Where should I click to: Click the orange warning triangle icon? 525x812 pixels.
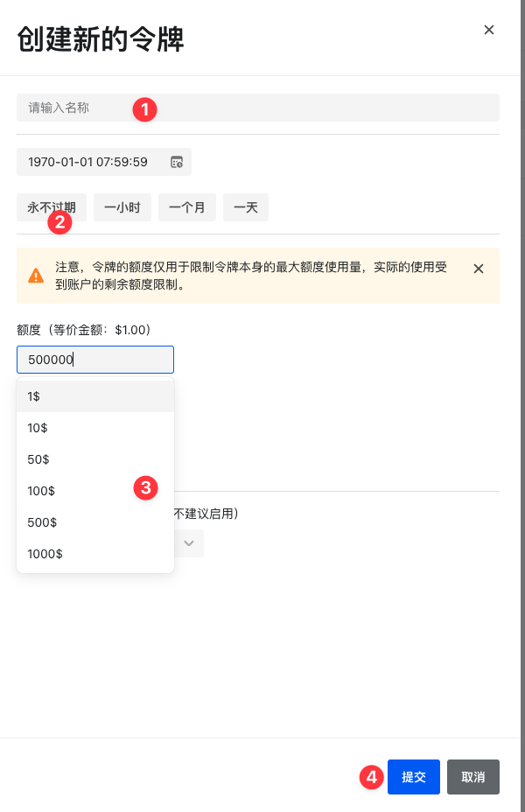(36, 276)
